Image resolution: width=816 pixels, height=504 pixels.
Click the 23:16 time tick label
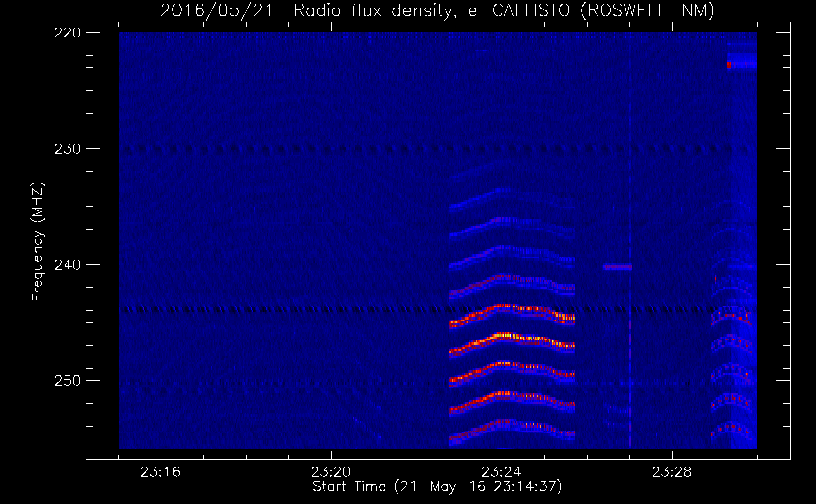(x=160, y=472)
